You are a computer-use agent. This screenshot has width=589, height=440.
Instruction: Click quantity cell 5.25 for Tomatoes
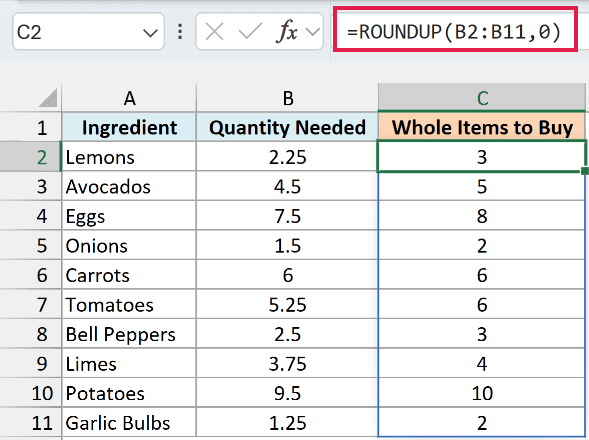click(287, 304)
